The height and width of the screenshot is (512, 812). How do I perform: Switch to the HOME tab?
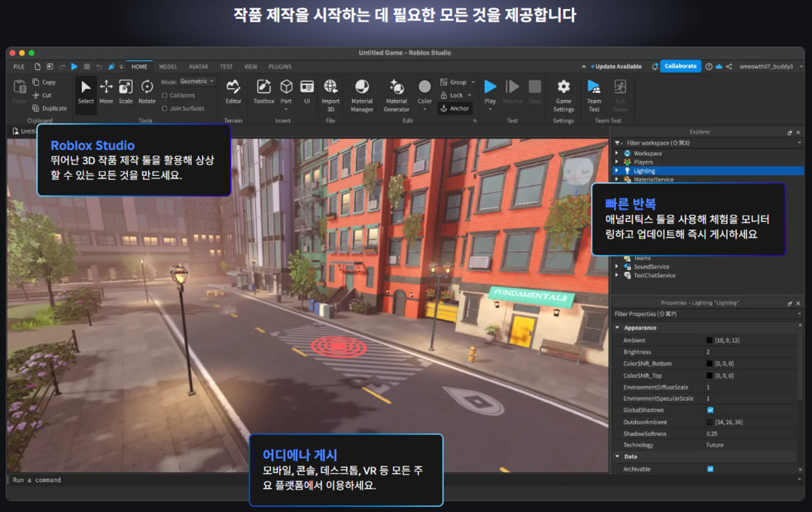(139, 67)
